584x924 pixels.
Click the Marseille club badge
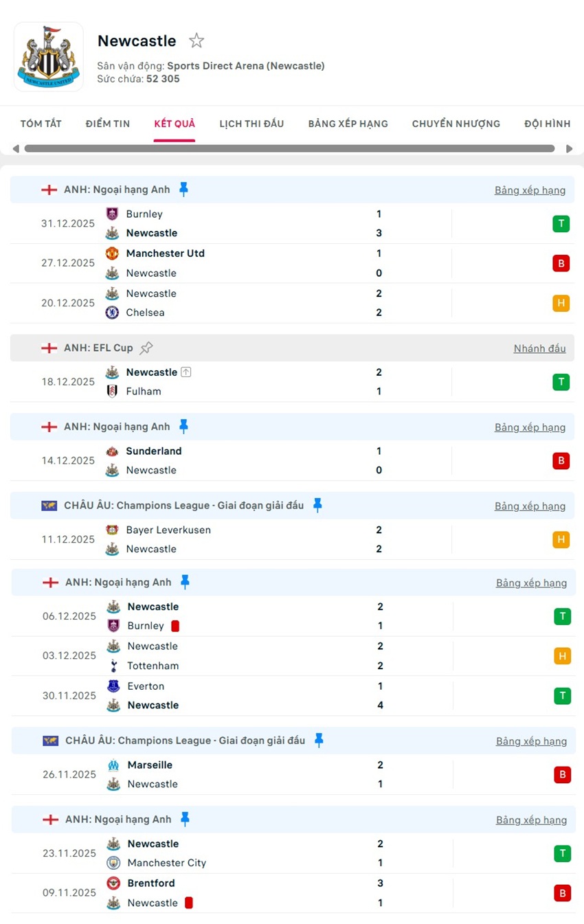(x=113, y=765)
